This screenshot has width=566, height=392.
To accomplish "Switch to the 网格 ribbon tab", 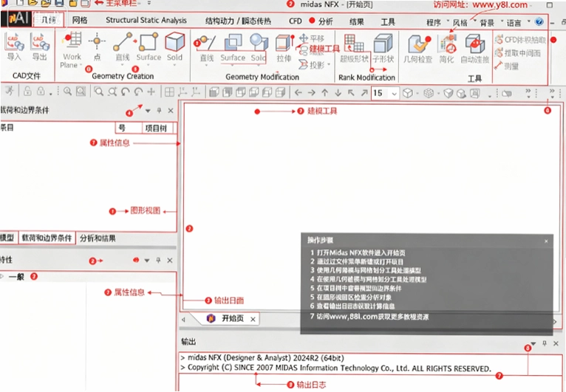I will [x=79, y=20].
